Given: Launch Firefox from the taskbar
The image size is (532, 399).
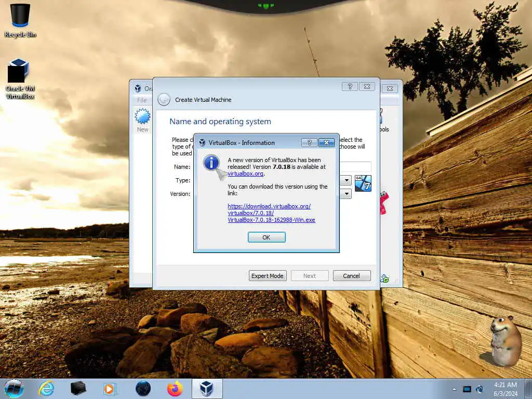Looking at the screenshot, I should click(x=175, y=389).
